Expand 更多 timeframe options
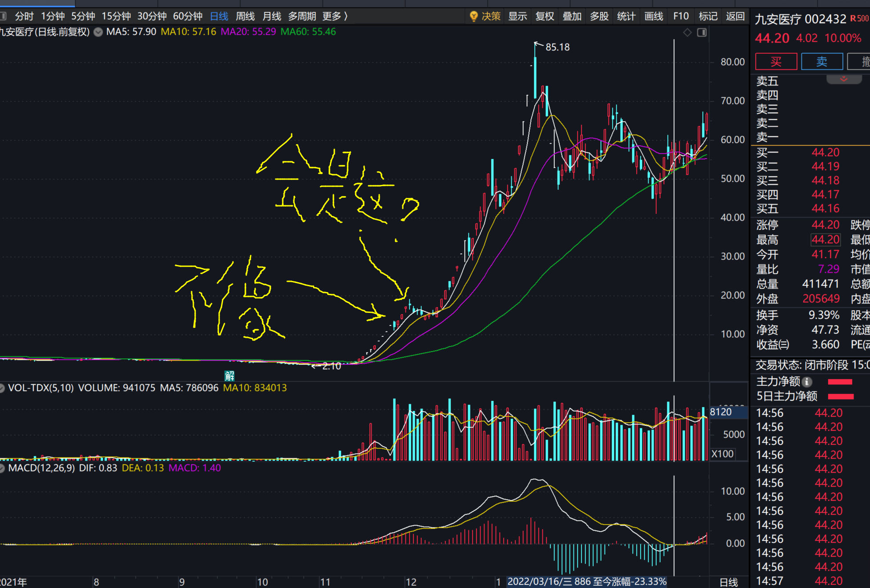This screenshot has height=588, width=870. click(x=335, y=16)
